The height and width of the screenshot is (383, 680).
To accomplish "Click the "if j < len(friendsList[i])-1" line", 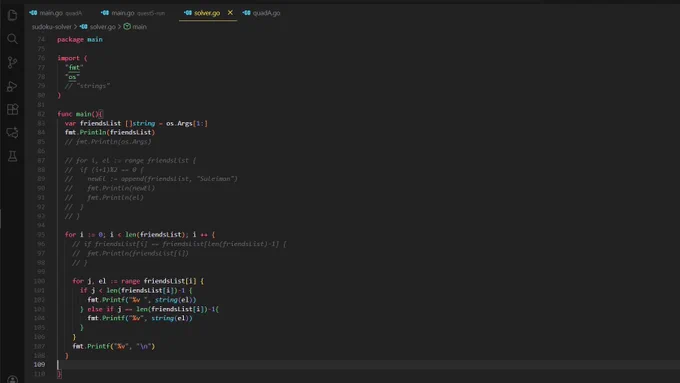I will [136, 291].
